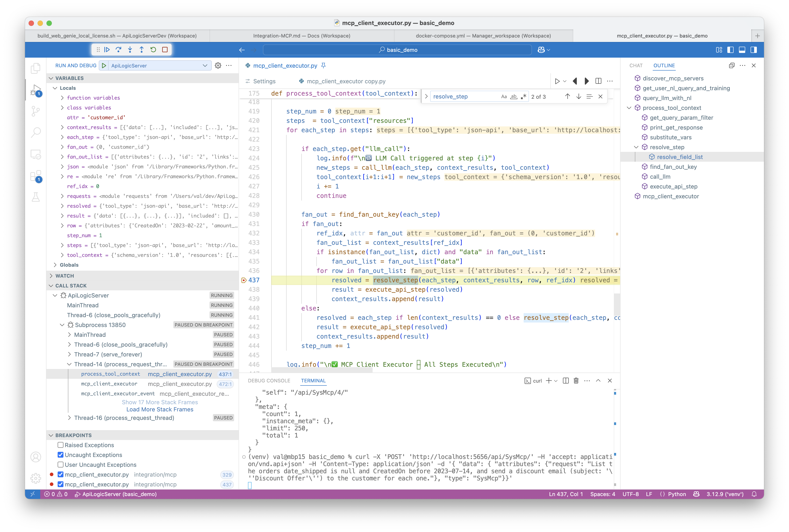Start debugging with the green play button

tap(104, 65)
